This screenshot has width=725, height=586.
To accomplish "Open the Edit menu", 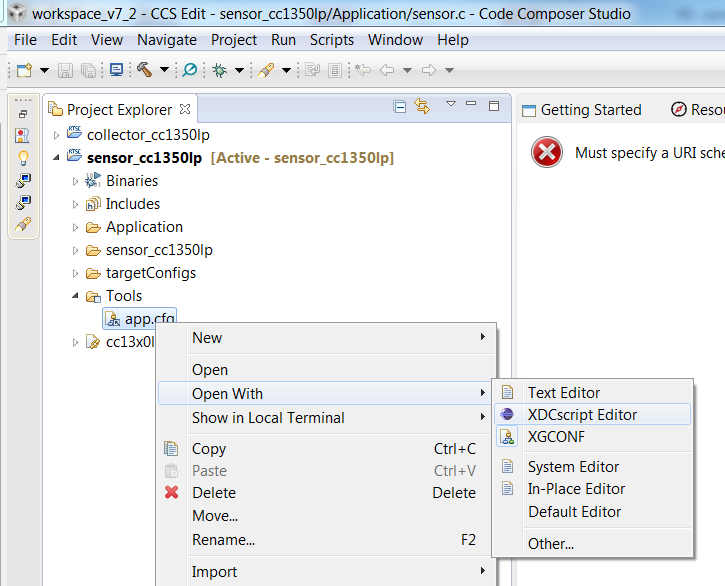I will pyautogui.click(x=64, y=40).
